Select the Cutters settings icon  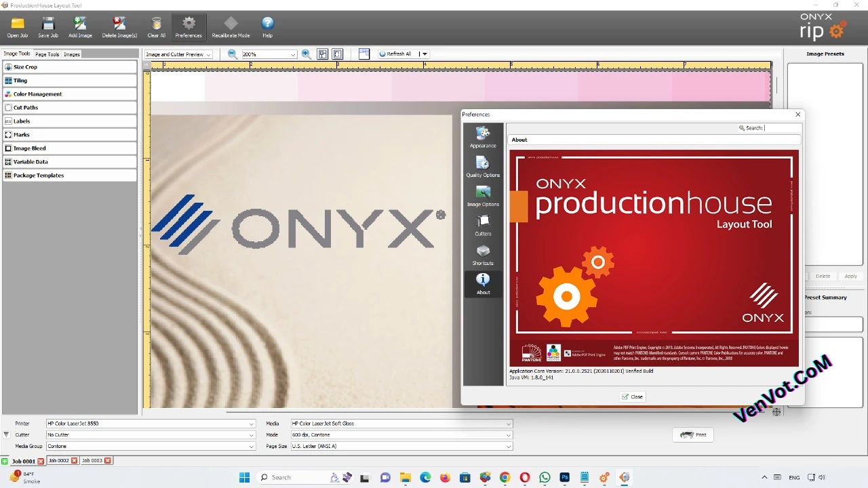coord(483,225)
